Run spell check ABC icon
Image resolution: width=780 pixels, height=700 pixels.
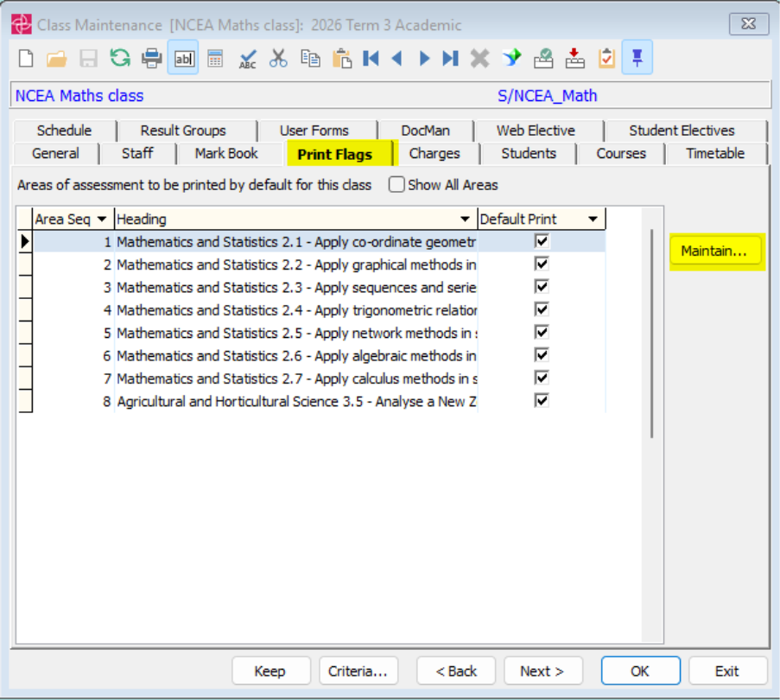click(247, 59)
